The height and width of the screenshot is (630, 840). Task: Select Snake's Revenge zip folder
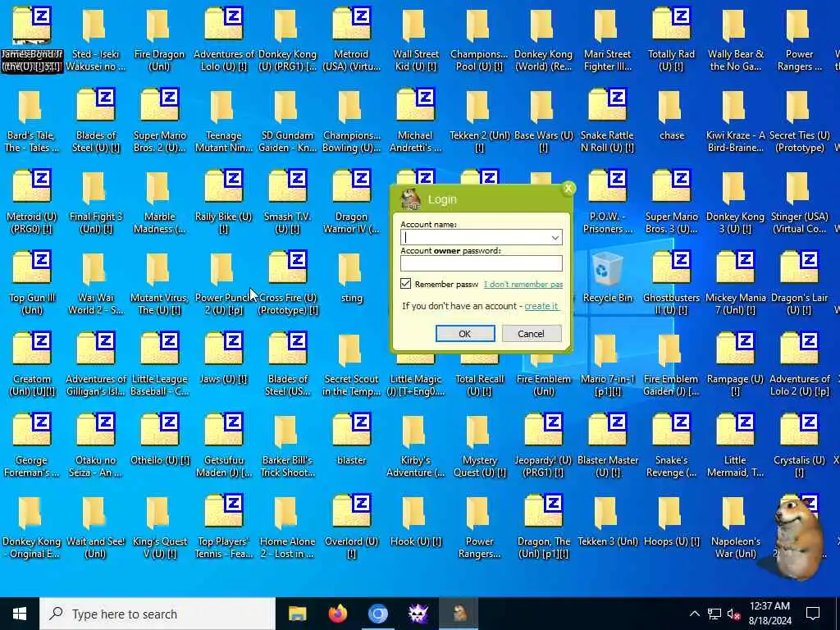[x=671, y=447]
